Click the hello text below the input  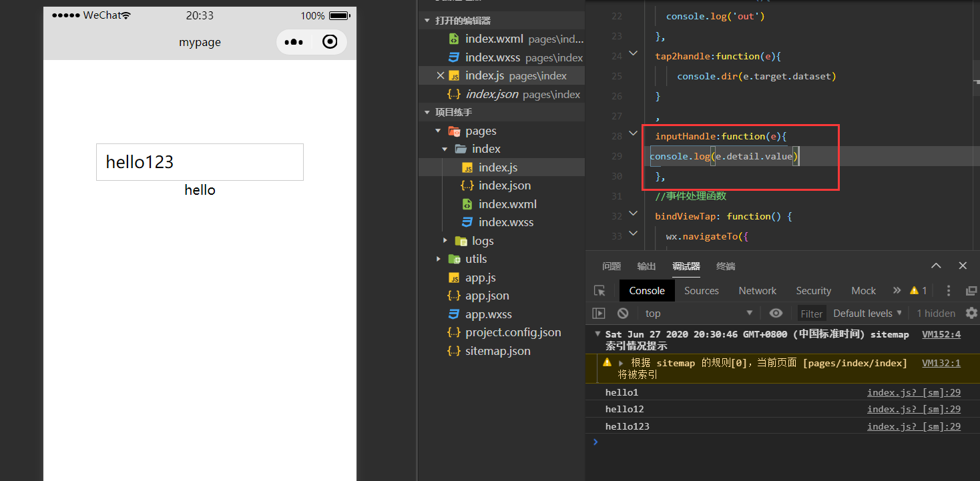coord(200,190)
